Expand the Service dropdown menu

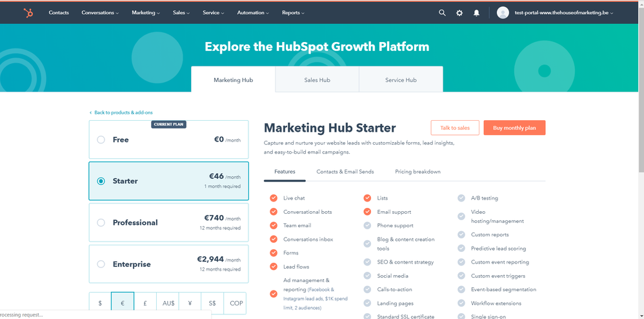[213, 13]
